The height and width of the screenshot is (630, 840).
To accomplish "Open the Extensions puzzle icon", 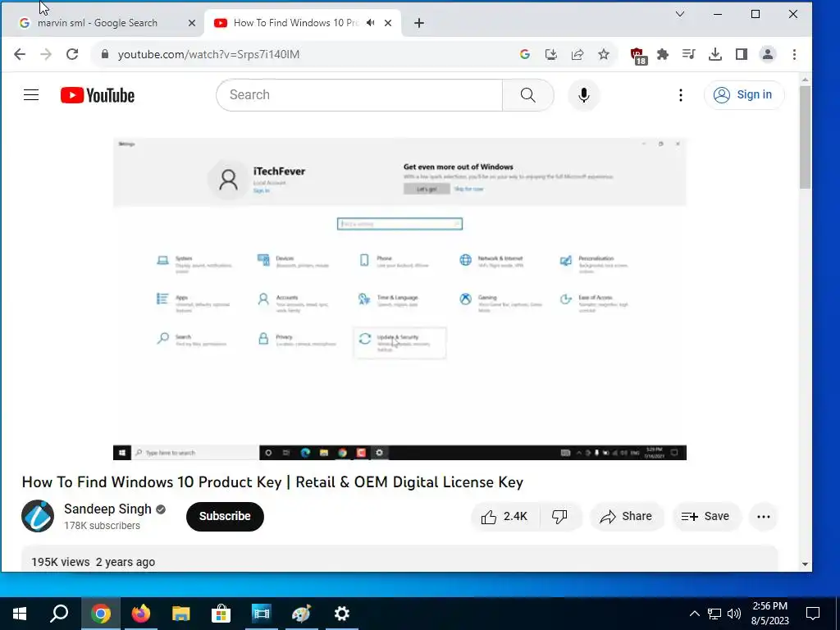I will pos(663,54).
